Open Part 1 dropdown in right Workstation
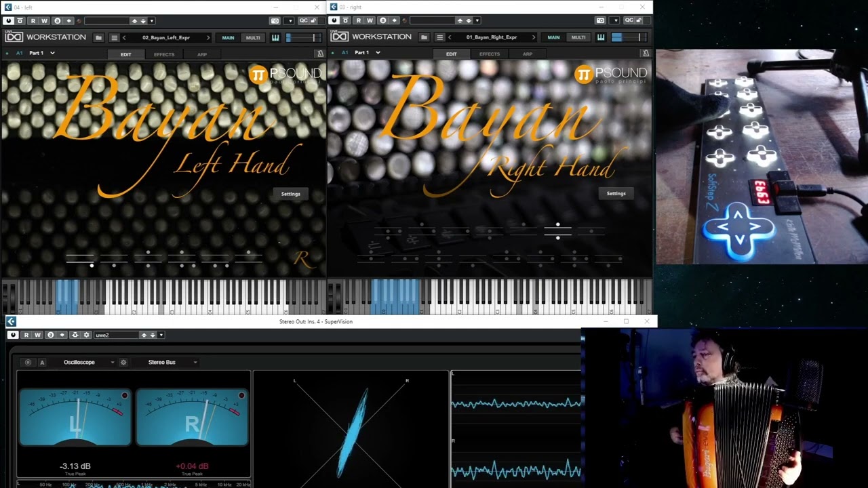868x488 pixels. tap(378, 53)
